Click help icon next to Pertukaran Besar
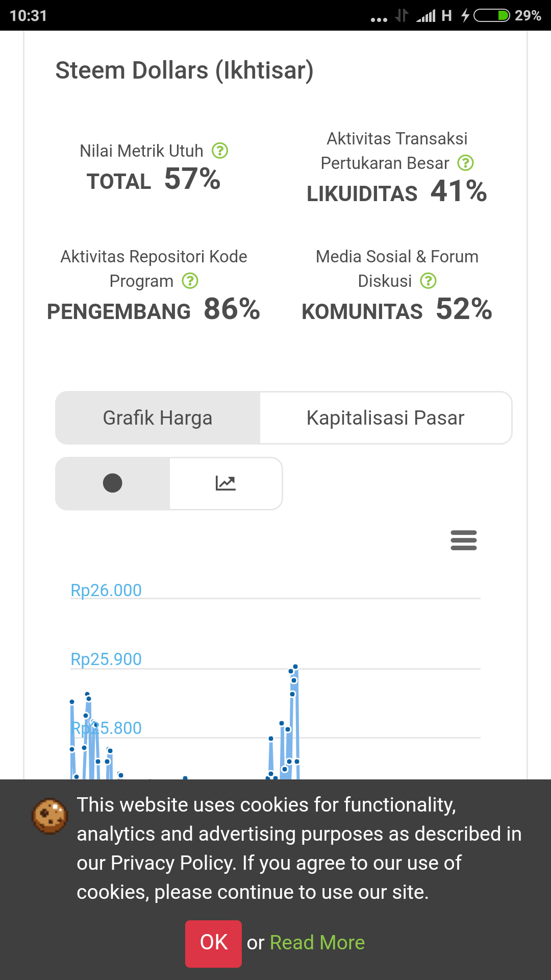Viewport: 551px width, 980px height. coord(465,163)
